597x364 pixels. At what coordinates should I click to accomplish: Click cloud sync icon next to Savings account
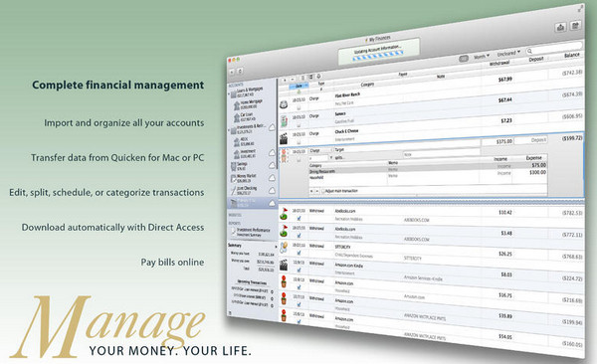[272, 166]
